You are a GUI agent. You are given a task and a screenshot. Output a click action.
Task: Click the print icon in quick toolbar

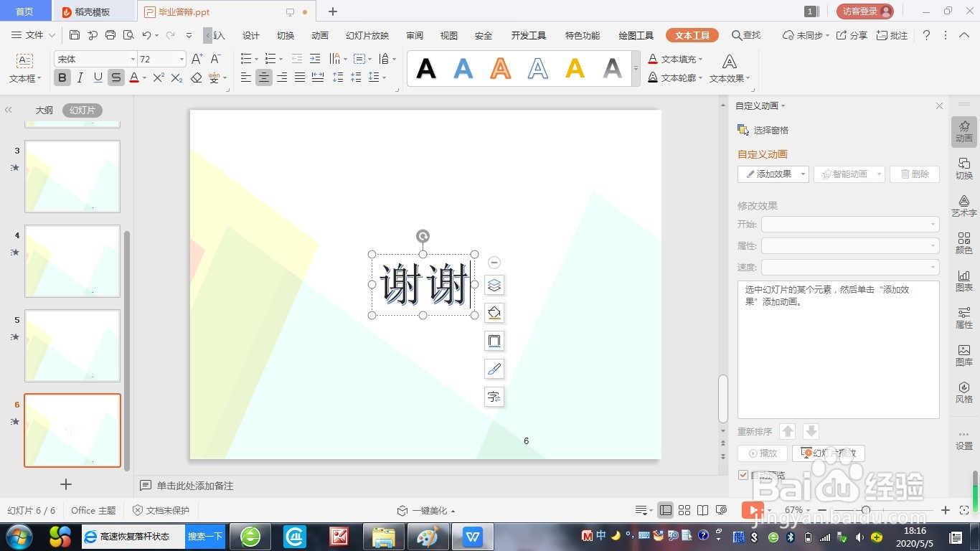point(110,35)
